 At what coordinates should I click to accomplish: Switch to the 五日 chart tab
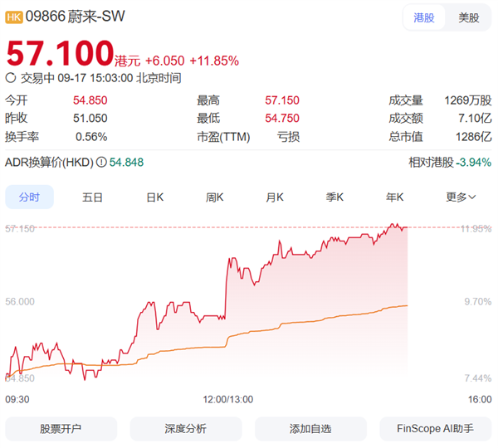pos(92,197)
